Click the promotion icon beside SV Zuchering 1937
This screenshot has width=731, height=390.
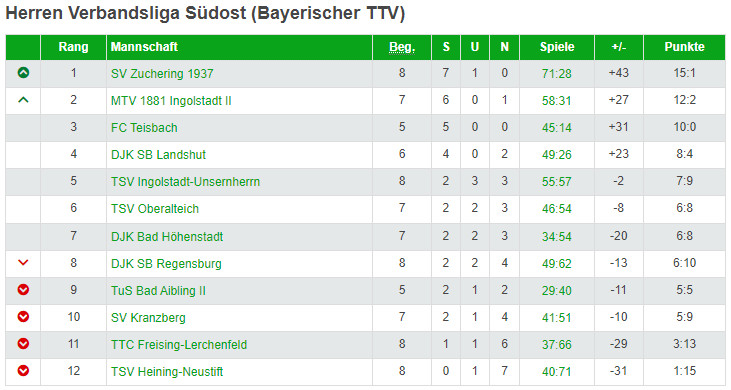point(23,73)
